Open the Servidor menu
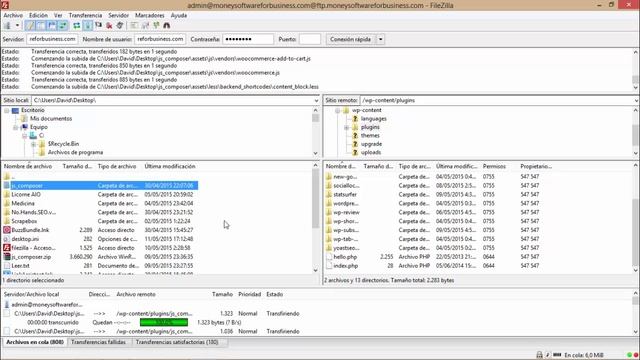640x360 pixels. pos(118,15)
